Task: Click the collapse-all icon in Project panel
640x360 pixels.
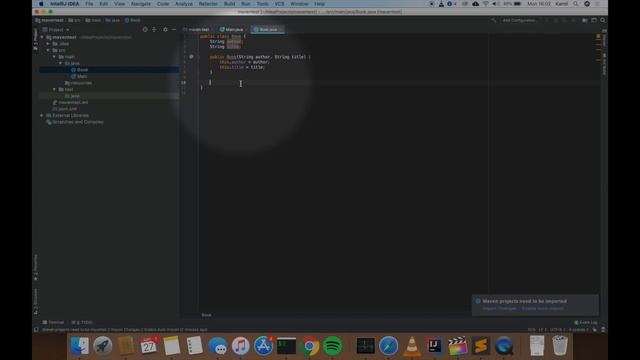Action: [154, 29]
